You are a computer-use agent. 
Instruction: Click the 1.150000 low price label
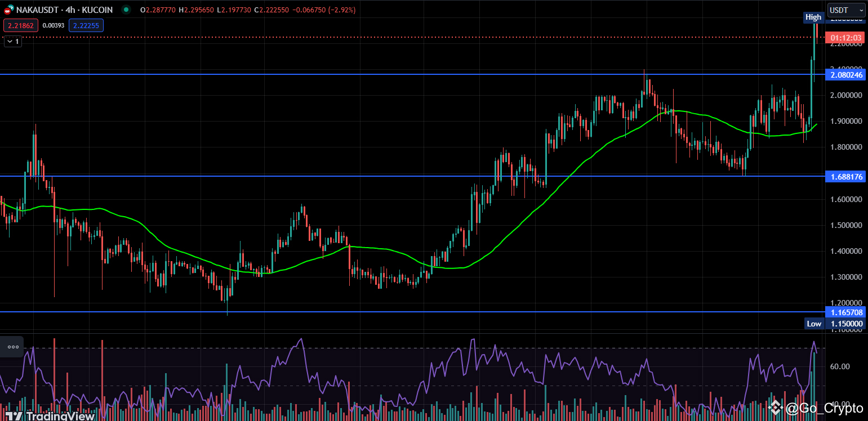pyautogui.click(x=845, y=324)
